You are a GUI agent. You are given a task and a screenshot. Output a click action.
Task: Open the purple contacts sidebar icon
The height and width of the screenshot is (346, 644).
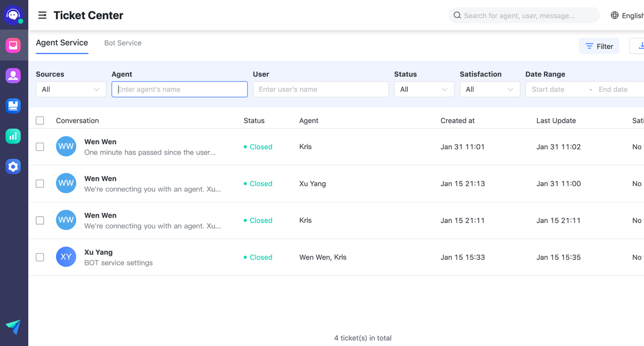(x=13, y=76)
